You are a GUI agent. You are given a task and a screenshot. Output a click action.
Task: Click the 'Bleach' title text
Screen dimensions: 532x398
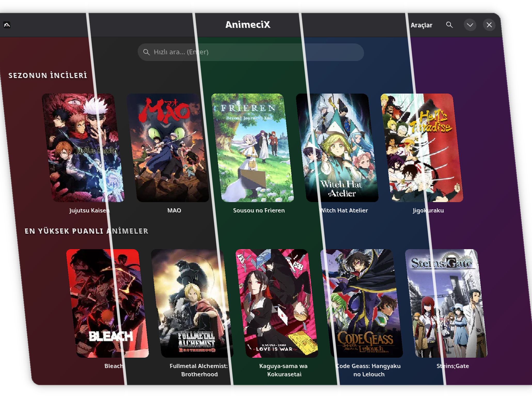pyautogui.click(x=114, y=366)
